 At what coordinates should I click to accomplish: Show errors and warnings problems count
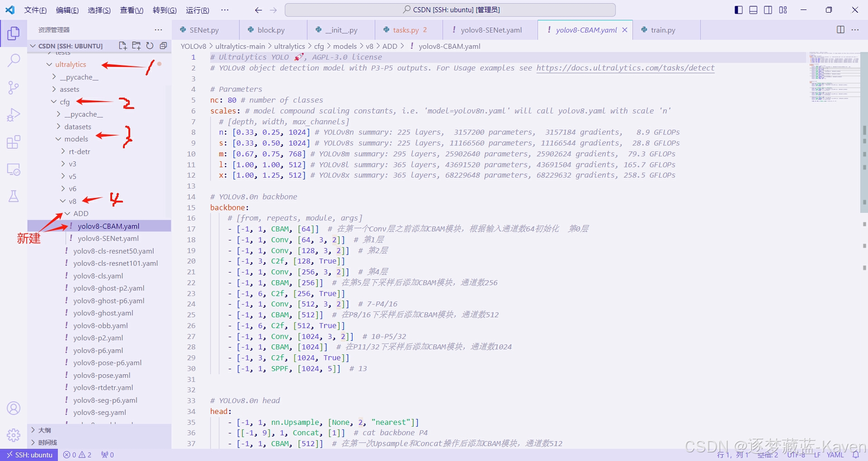77,455
